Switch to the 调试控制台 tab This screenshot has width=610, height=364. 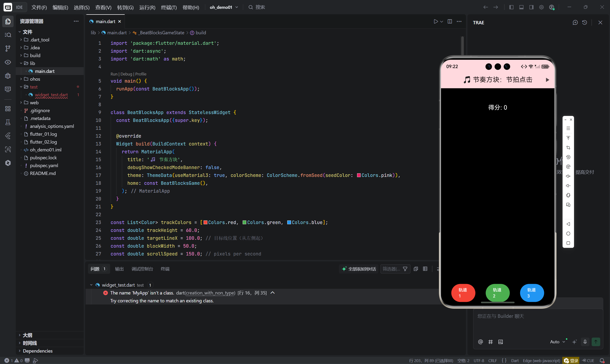[x=142, y=269]
